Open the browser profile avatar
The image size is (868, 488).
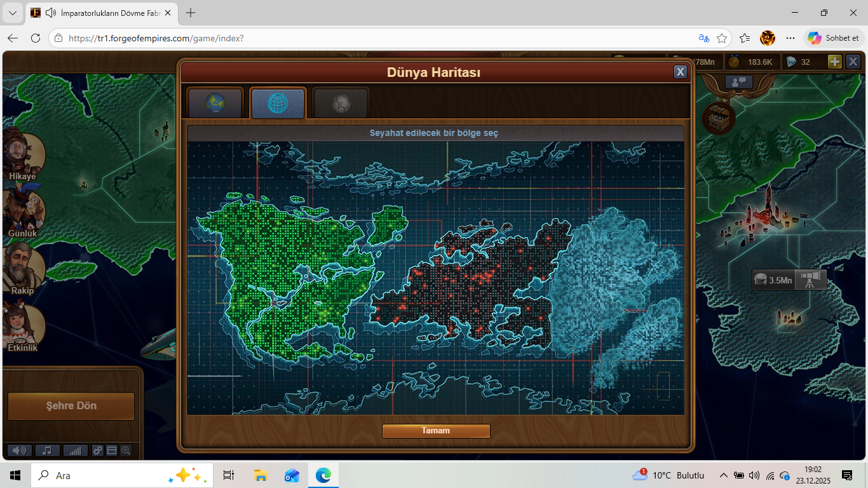(x=768, y=38)
